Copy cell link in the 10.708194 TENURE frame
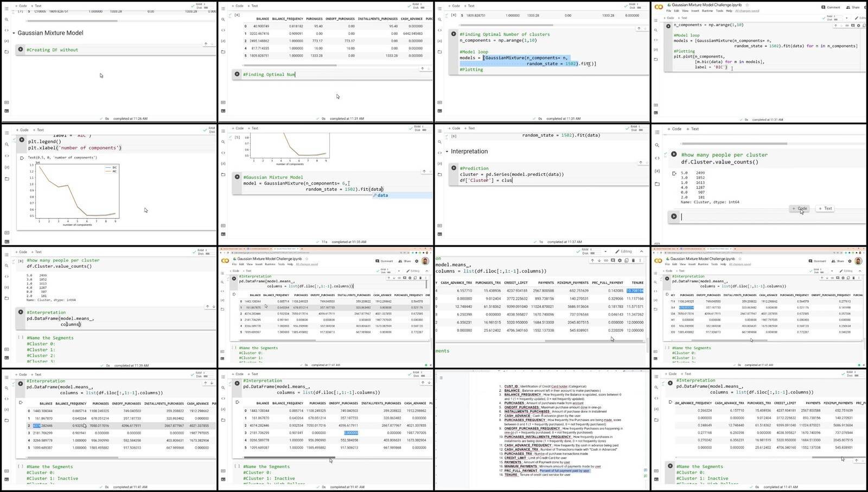Viewport: 868px width, 492px height. coord(607,260)
